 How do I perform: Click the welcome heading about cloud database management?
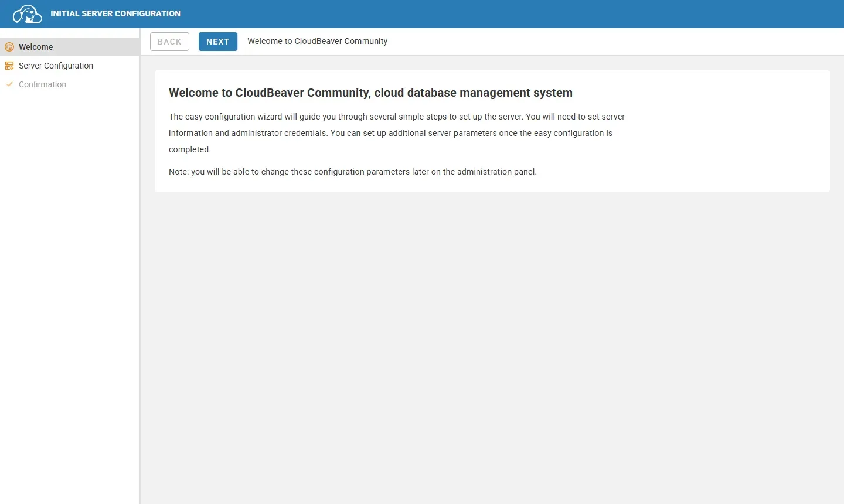tap(370, 93)
